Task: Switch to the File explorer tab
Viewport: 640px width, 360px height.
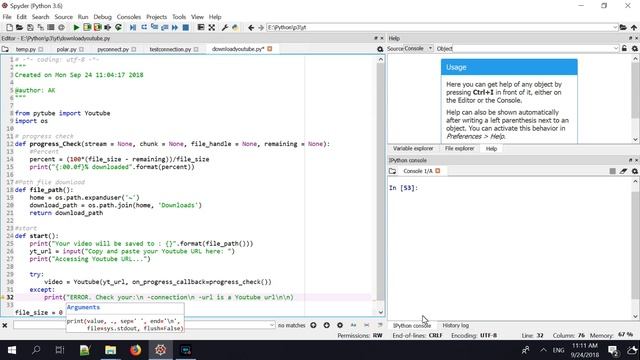Action: 459,149
